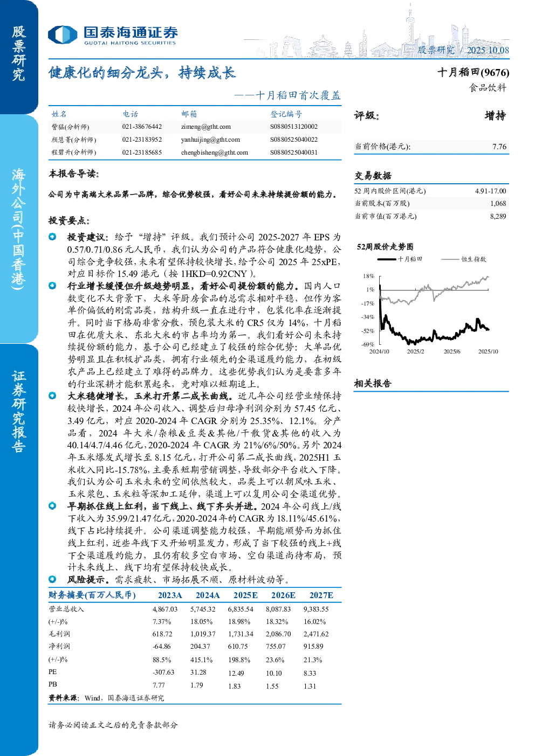Click the 52周股价走势图 chart title
This screenshot has height=756, width=535.
tap(385, 247)
